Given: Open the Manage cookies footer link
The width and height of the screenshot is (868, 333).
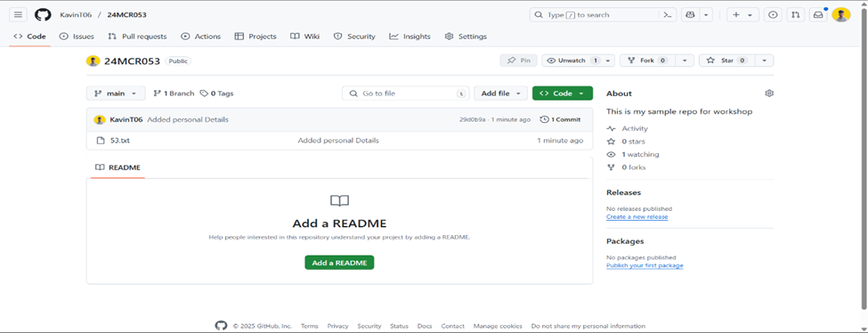Looking at the screenshot, I should (x=498, y=327).
